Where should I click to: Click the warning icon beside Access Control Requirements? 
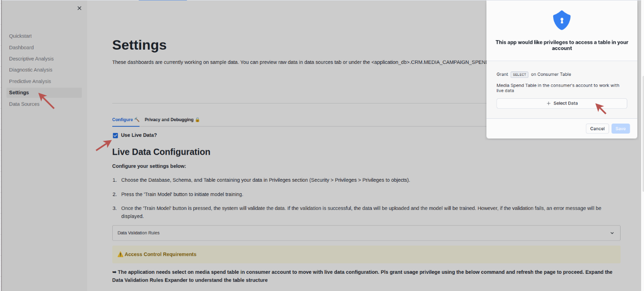[x=120, y=254]
